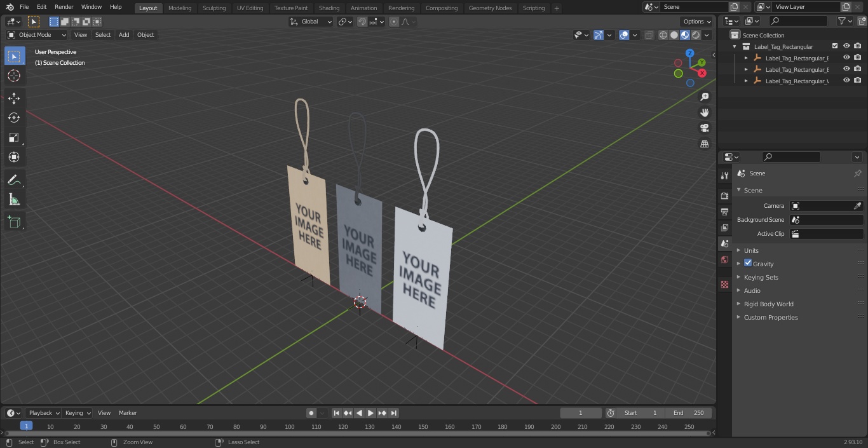Toggle camera view with camera icon
The height and width of the screenshot is (448, 868).
tap(704, 128)
